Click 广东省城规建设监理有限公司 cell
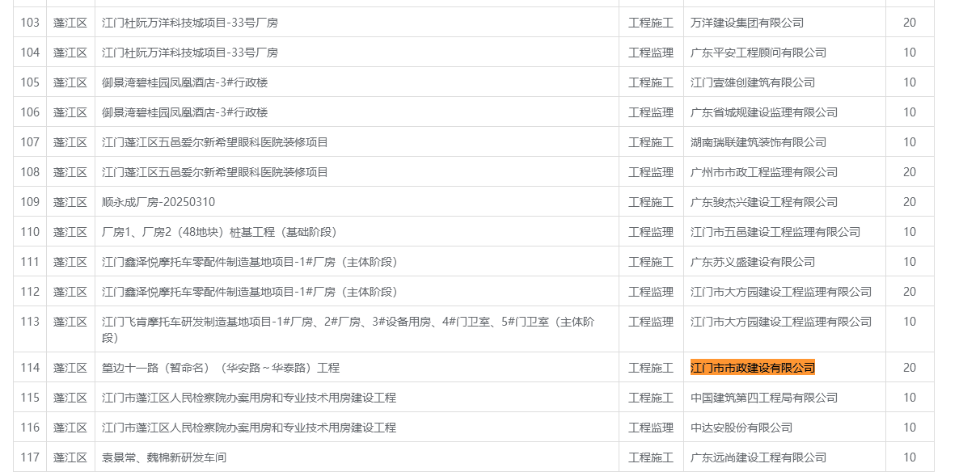 [x=764, y=112]
